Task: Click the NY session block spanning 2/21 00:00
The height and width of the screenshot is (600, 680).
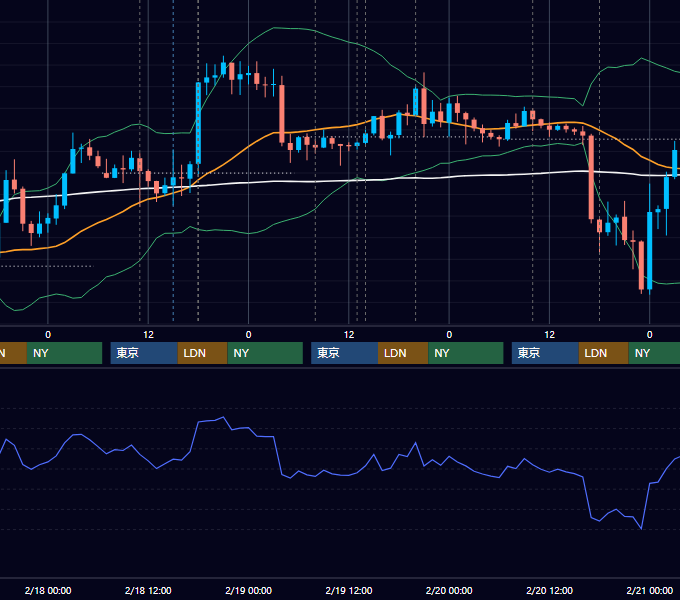Action: pos(654,353)
